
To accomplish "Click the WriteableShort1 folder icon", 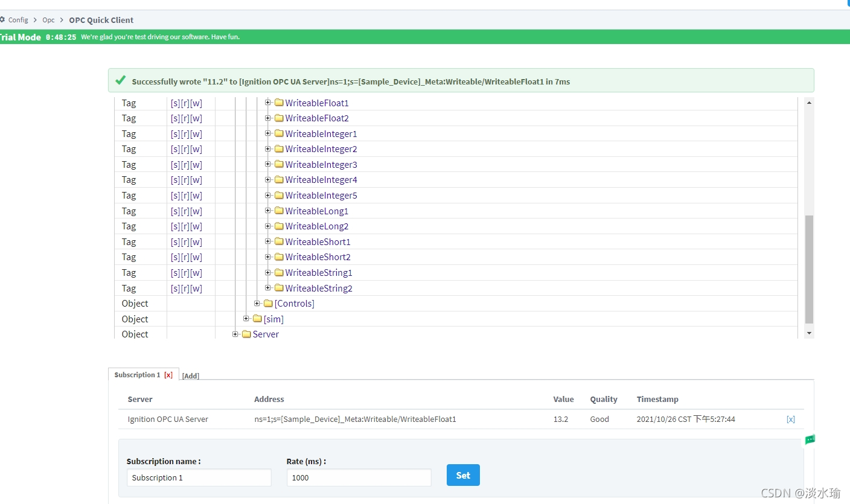I will 279,241.
